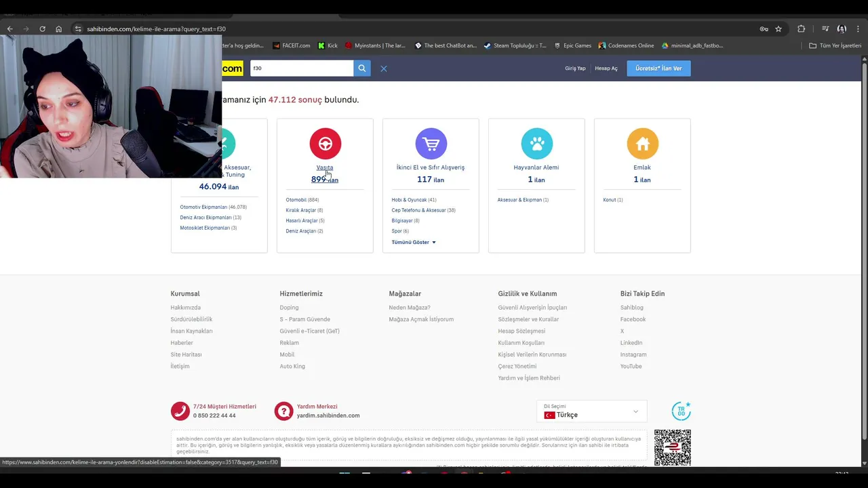Reload the page with refresh icon
868x488 pixels.
coord(42,29)
